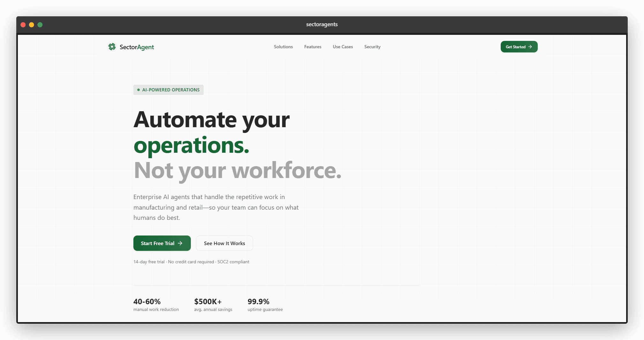The image size is (644, 340).
Task: Click the '40-60%' statistic
Action: (147, 301)
